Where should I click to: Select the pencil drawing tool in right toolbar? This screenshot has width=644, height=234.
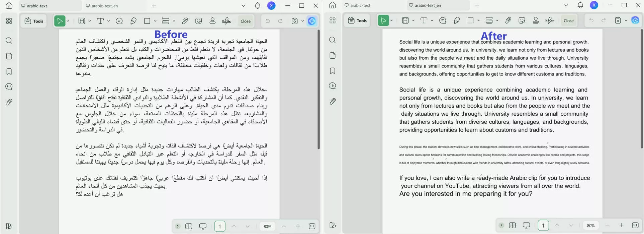pos(457,20)
